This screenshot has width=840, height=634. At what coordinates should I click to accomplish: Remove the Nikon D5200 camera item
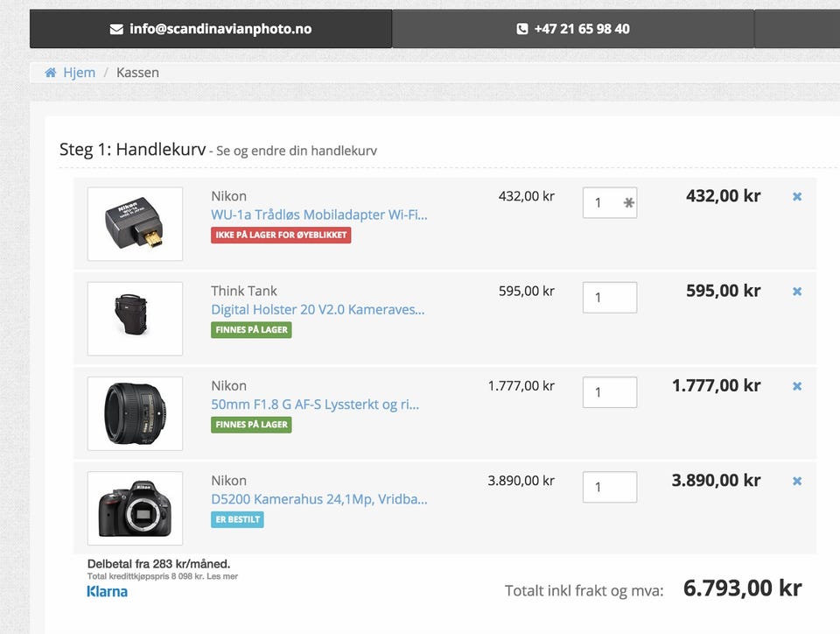pyautogui.click(x=797, y=481)
